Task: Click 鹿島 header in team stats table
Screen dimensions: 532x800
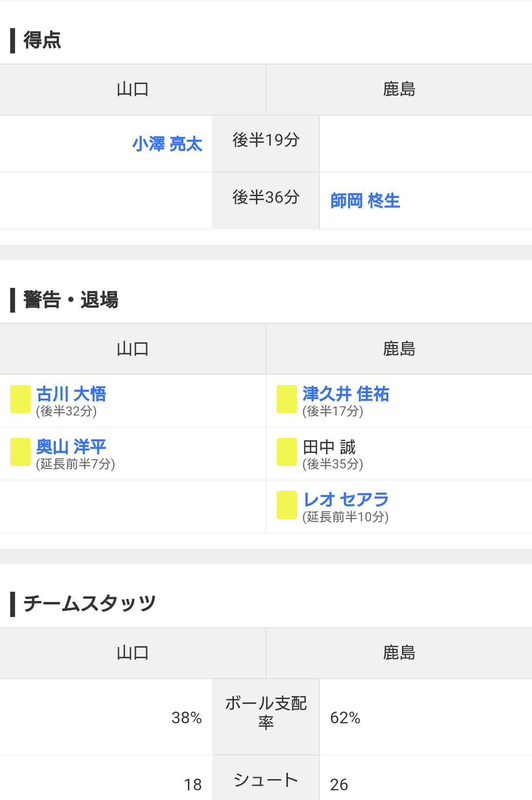Action: (x=399, y=653)
